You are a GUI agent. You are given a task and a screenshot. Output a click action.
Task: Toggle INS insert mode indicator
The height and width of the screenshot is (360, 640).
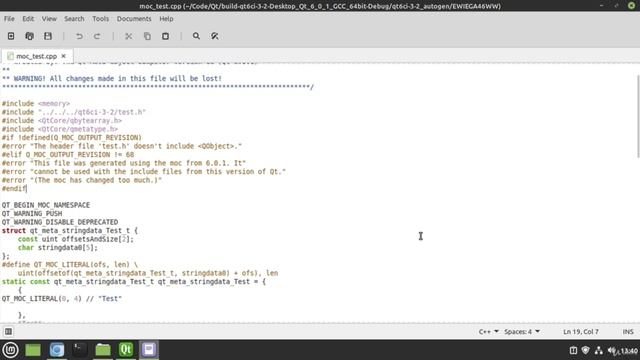click(x=628, y=331)
